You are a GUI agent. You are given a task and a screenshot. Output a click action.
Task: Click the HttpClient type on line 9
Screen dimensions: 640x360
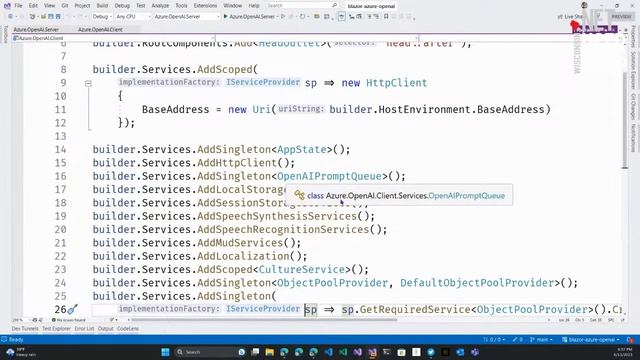coord(397,83)
